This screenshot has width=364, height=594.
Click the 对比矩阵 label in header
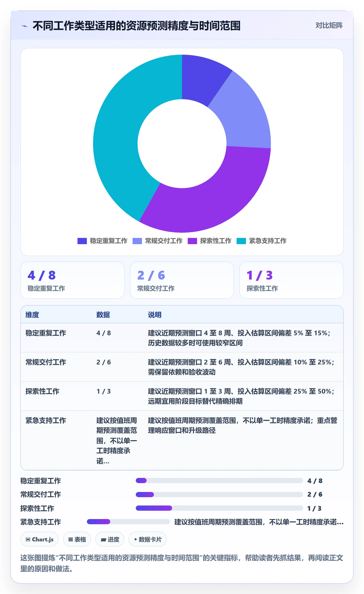click(329, 26)
